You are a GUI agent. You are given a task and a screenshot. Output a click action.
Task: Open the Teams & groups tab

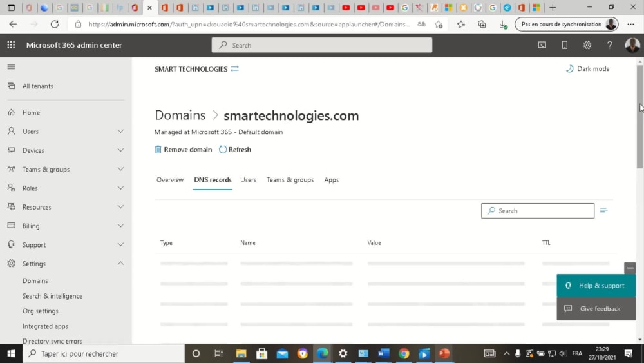pos(290,180)
